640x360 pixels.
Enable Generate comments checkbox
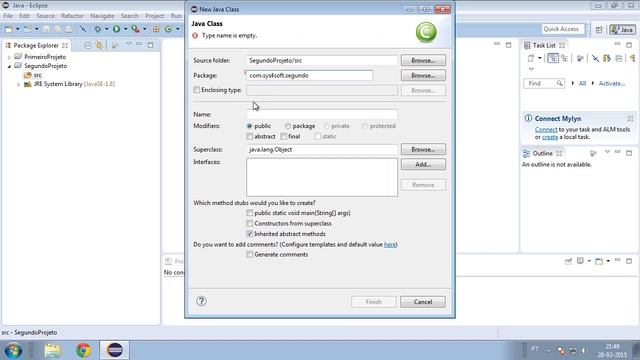[250, 254]
